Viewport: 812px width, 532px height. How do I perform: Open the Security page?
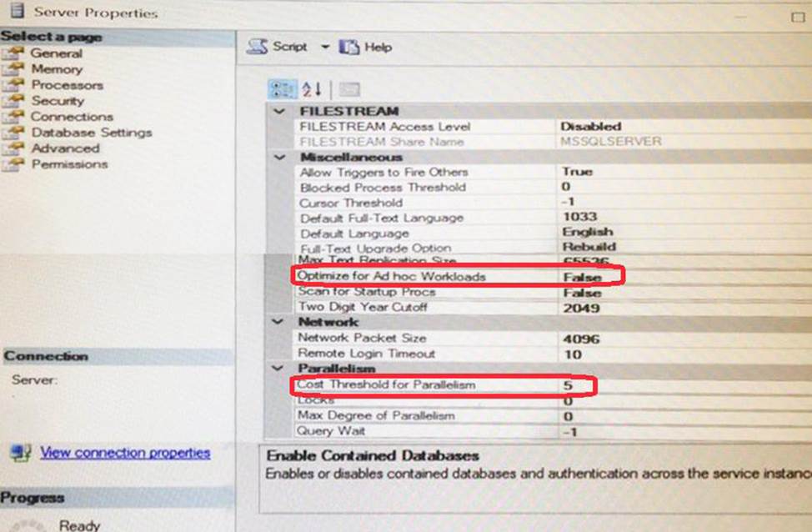(58, 101)
